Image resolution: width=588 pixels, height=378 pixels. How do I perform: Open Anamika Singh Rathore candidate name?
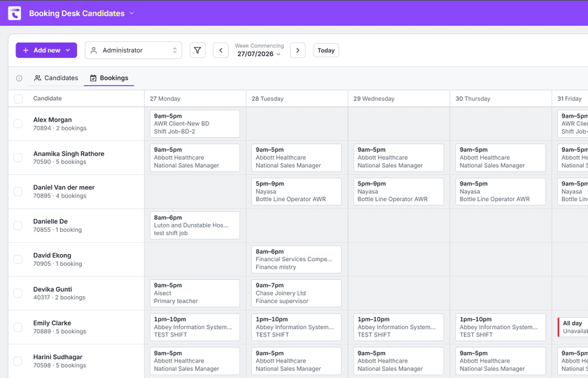[69, 154]
